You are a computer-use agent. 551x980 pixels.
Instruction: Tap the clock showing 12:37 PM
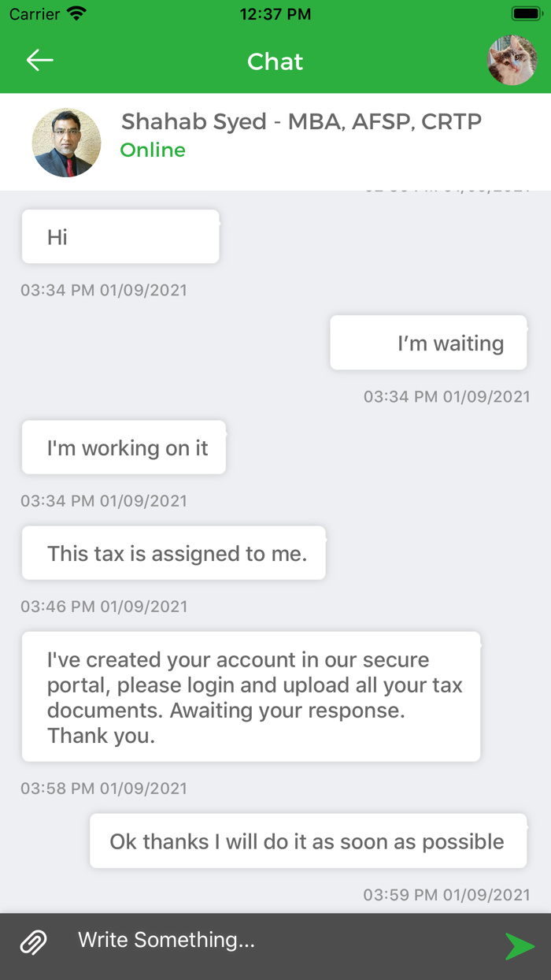pos(275,13)
